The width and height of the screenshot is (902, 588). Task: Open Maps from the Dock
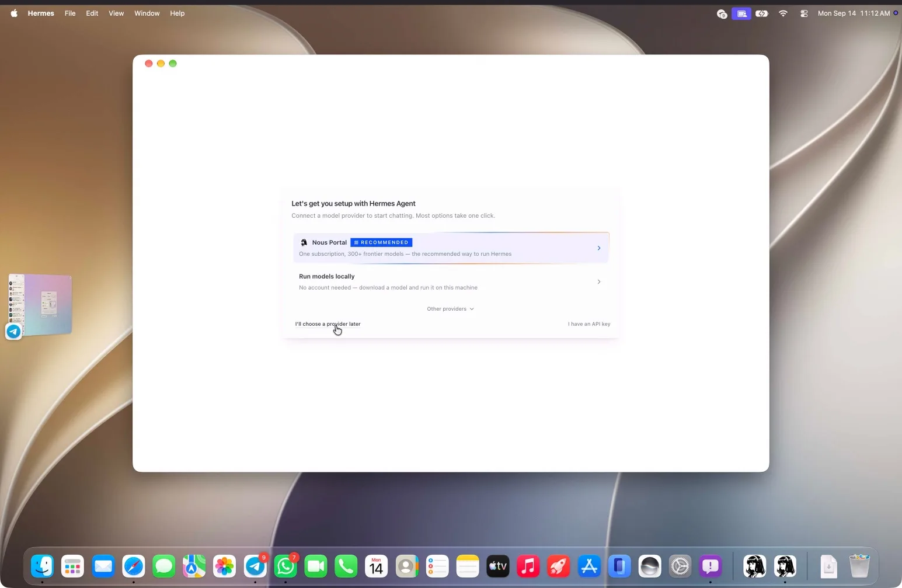194,566
